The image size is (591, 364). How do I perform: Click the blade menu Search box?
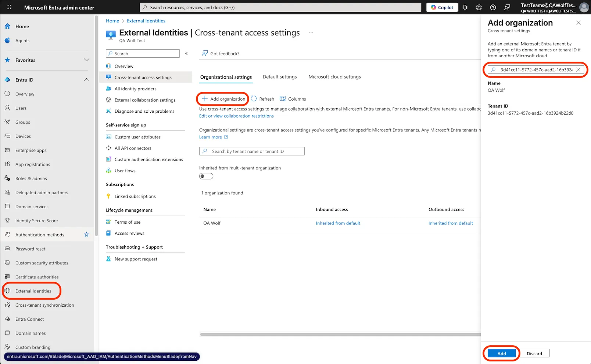point(143,54)
